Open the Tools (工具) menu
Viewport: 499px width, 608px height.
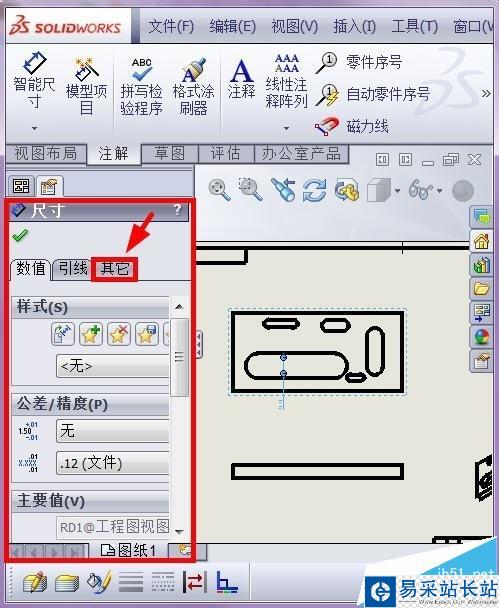pyautogui.click(x=414, y=27)
